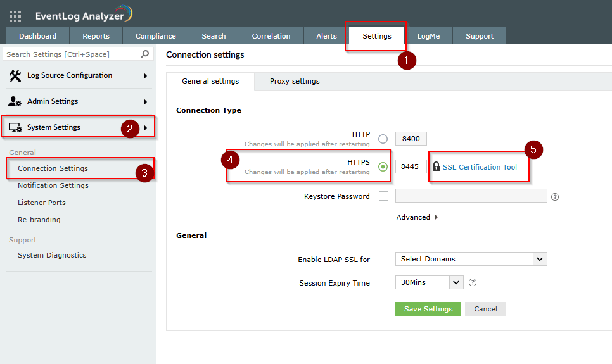
Task: Open Notification Settings in the sidebar
Action: 53,185
